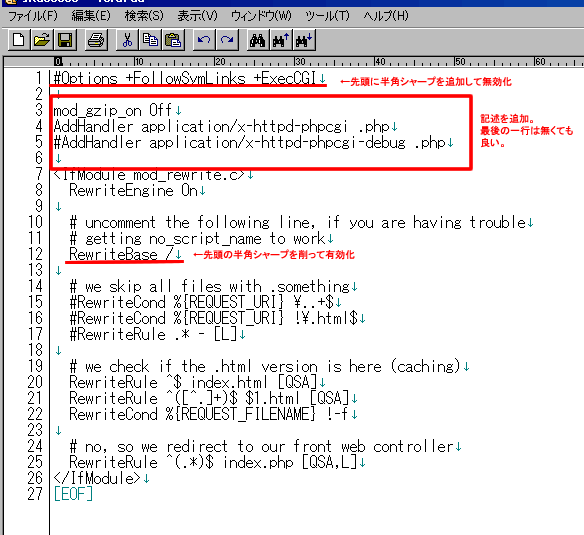Save the file with floppy icon
584x535 pixels.
65,40
